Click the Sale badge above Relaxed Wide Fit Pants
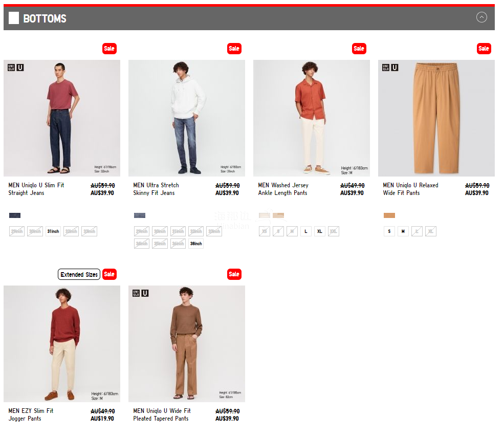504x438 pixels. click(x=484, y=49)
